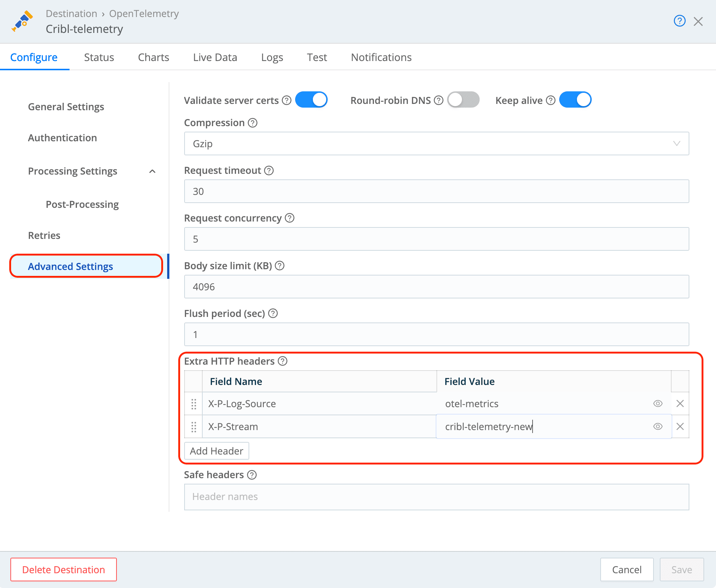Click the Cribl logo in the top left
Screen dimensions: 716x588
(x=21, y=21)
